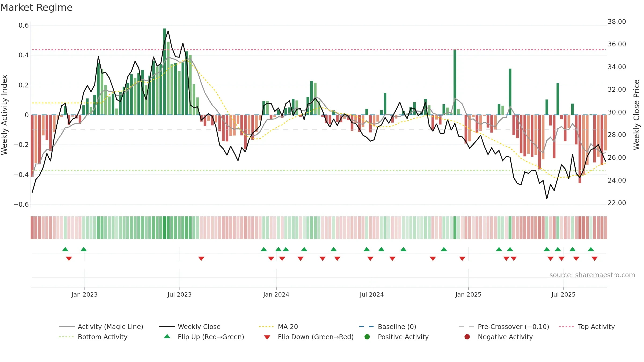The image size is (644, 362).
Task: Toggle Bottom Activity legend entry
Action: (93, 337)
